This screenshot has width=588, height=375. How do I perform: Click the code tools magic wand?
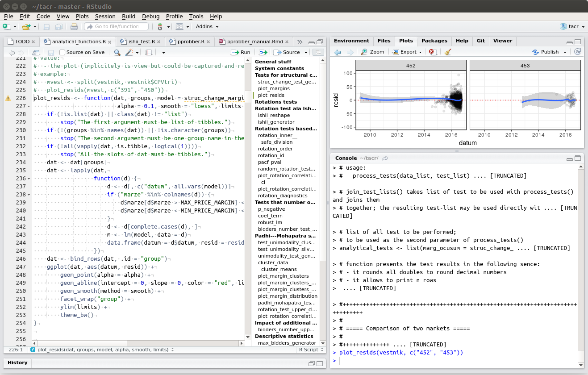coord(129,52)
